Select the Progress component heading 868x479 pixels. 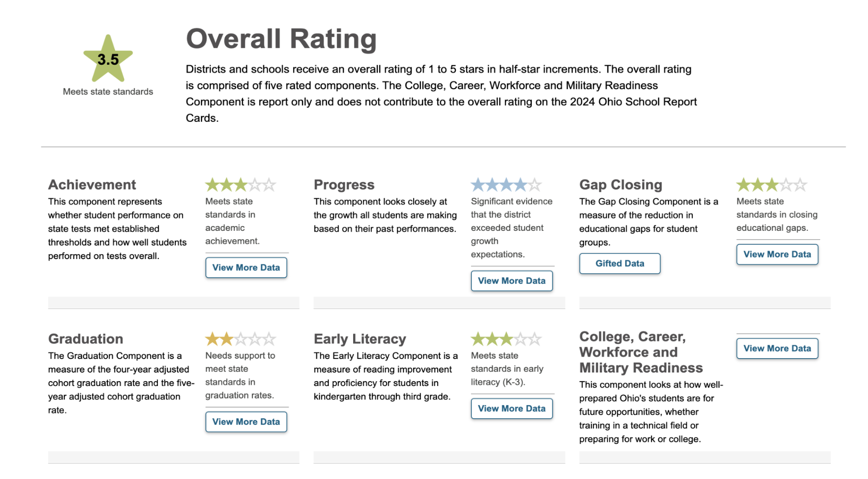click(x=344, y=185)
